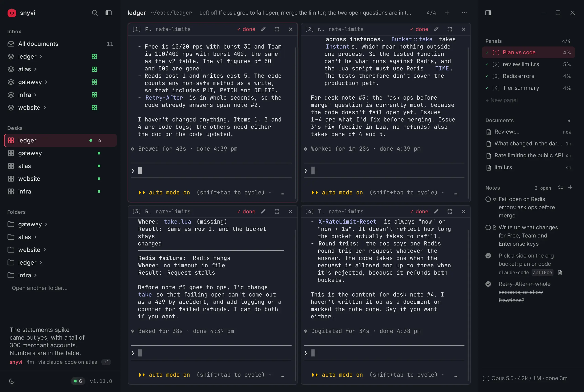Open document icon on the org bucket note
The height and width of the screenshot is (392, 584).
pos(560,273)
